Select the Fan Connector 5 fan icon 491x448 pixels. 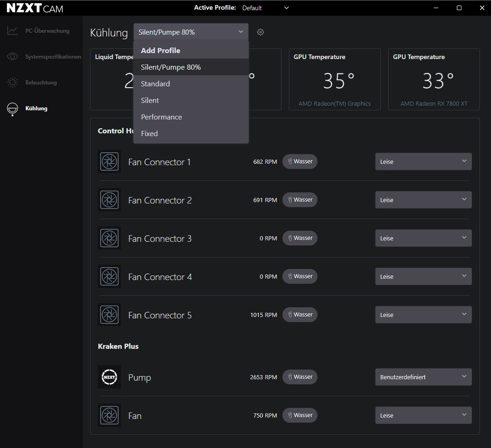point(109,315)
